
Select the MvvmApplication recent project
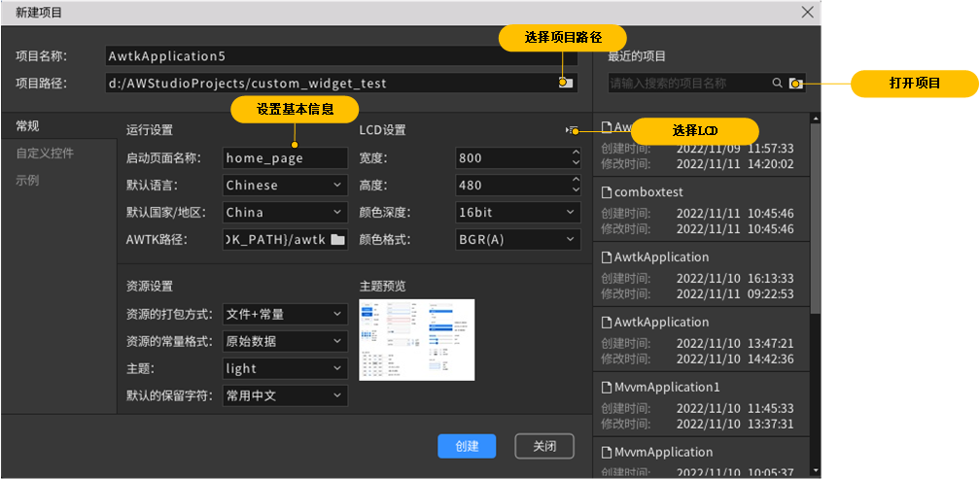point(701,458)
